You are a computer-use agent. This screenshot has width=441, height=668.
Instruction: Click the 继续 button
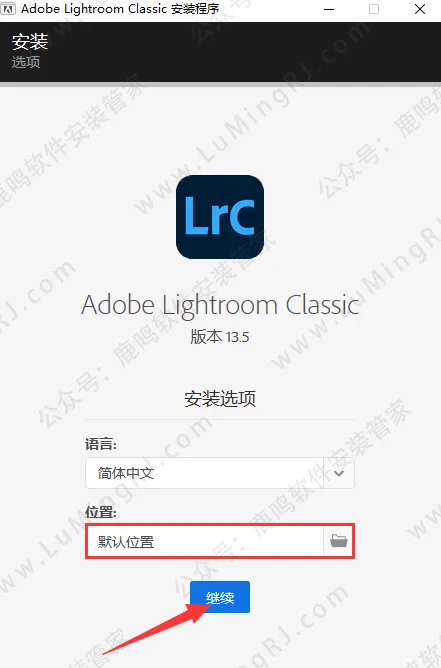click(220, 597)
